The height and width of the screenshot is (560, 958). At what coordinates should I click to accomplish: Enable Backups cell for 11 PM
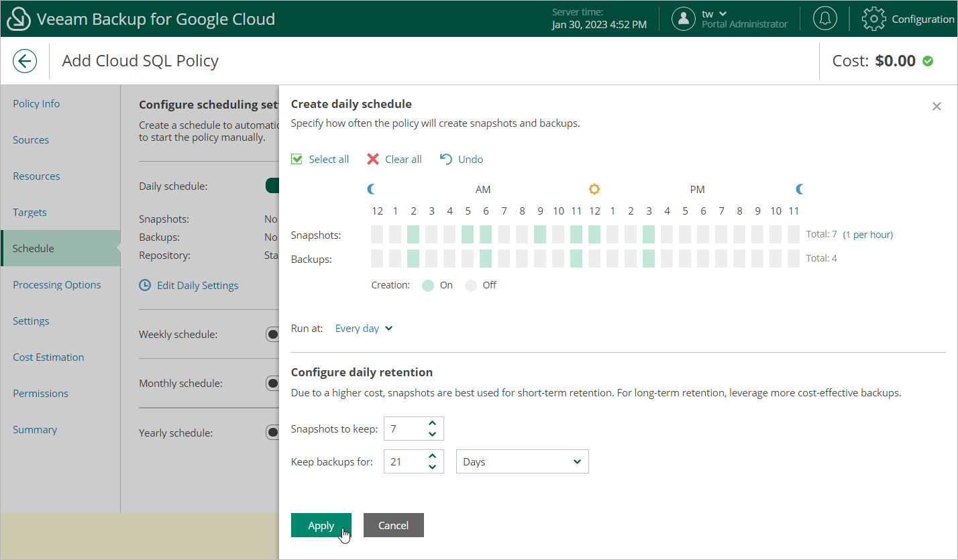(794, 259)
